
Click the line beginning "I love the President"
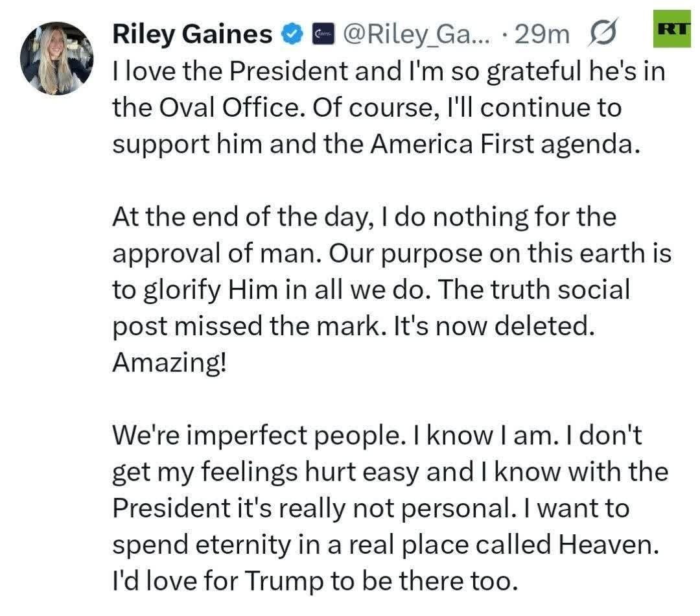pos(389,71)
